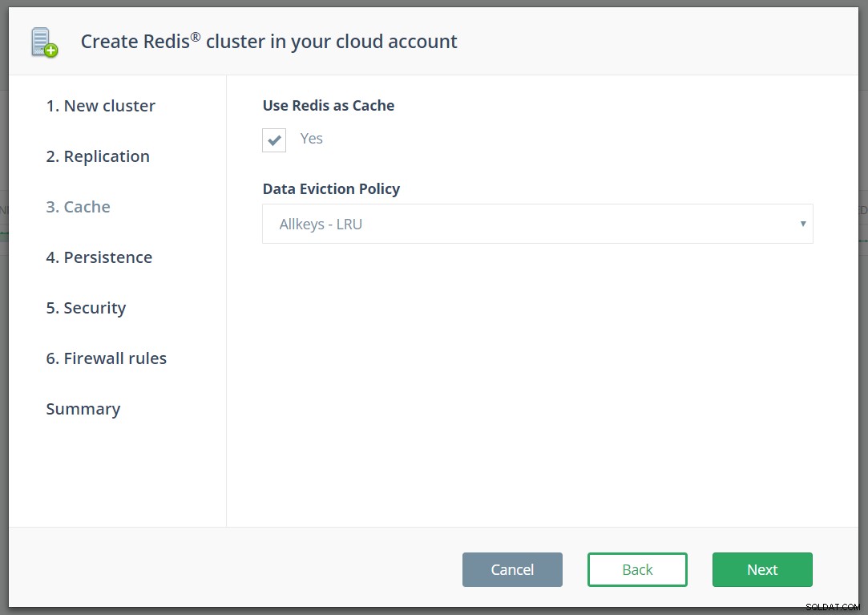Screen dimensions: 868x615
Task: Go to step 2. Replication
Action: click(x=98, y=156)
